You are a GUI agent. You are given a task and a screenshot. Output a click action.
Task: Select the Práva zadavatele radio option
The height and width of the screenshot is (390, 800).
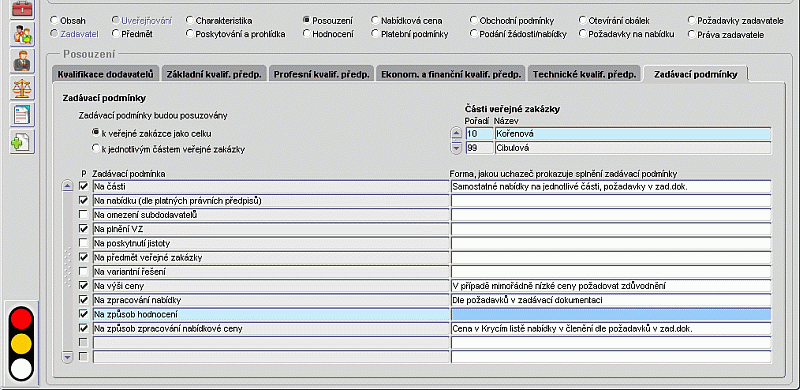(x=692, y=34)
